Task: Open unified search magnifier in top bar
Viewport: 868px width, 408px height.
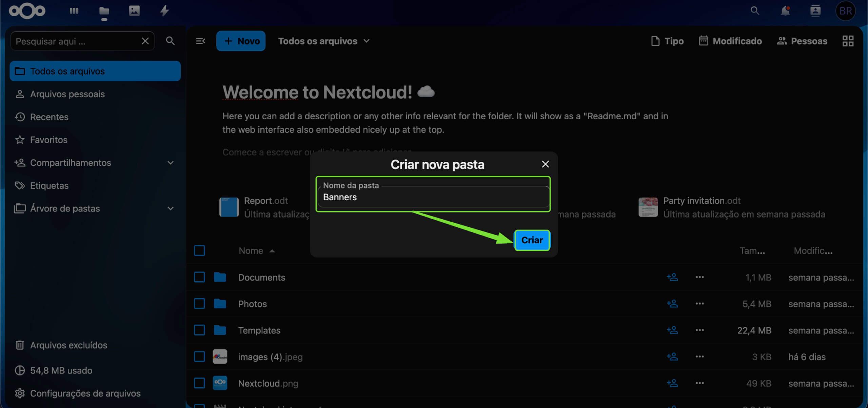Action: pos(755,11)
